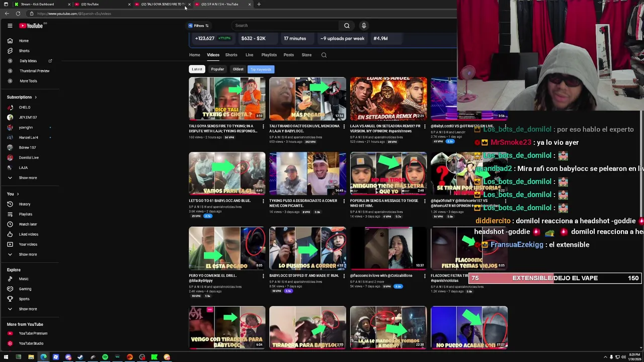The image size is (644, 362).
Task: Expand the Subscriptions section
Action: tap(22, 97)
